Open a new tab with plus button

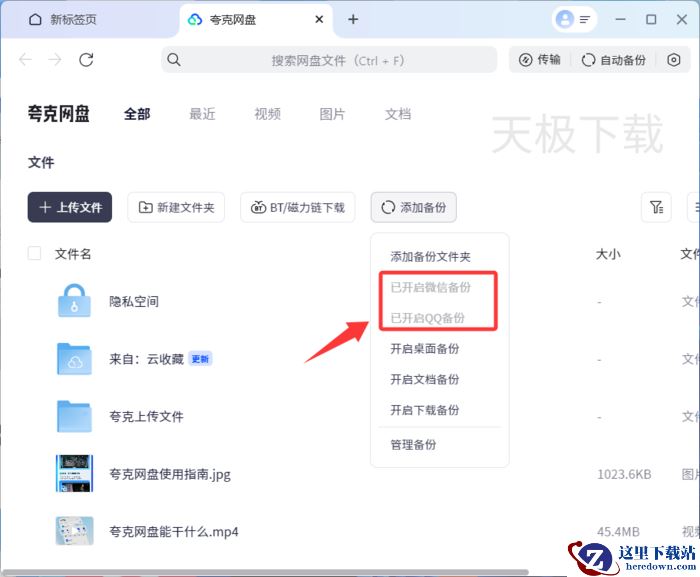click(x=353, y=19)
